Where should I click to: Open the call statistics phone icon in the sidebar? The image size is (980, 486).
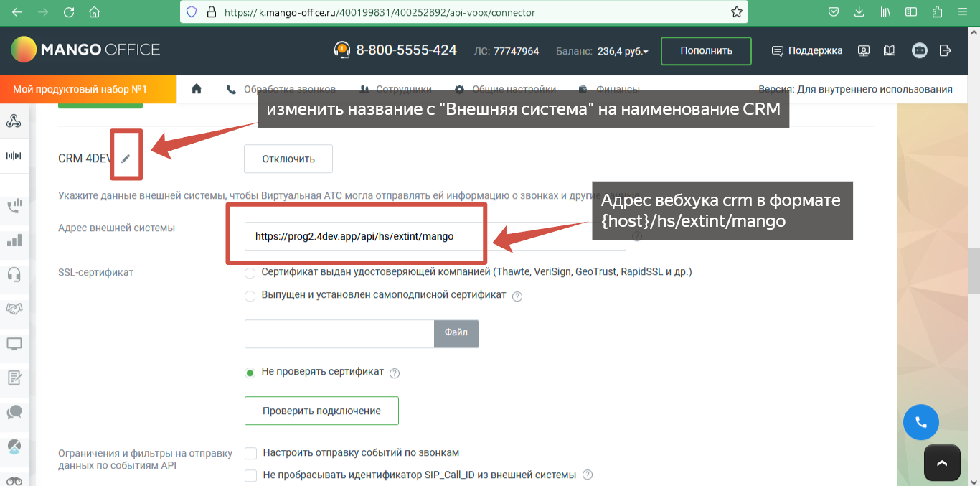click(14, 207)
